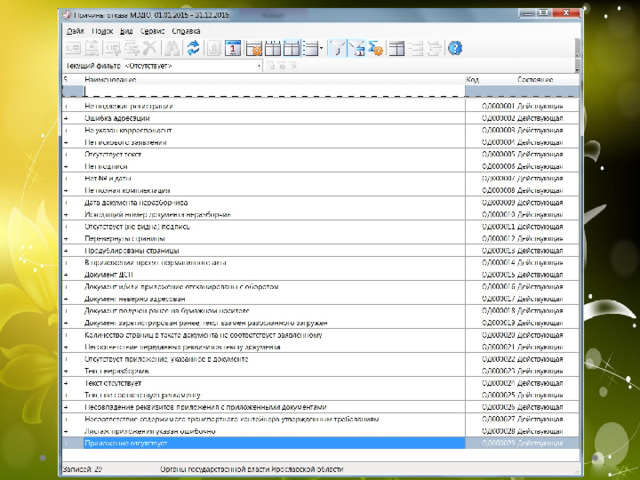640x480 pixels.
Task: Click the binoculars search icon in toolbar
Action: click(x=172, y=48)
